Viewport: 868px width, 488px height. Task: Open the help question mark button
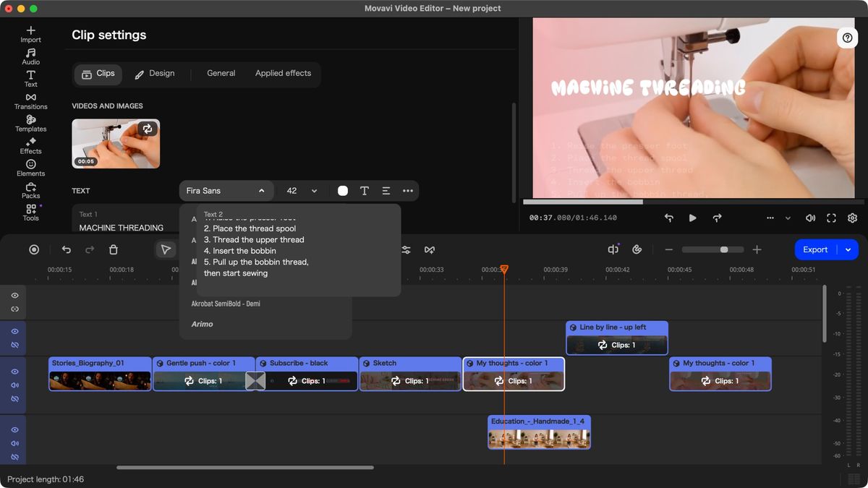(x=848, y=38)
